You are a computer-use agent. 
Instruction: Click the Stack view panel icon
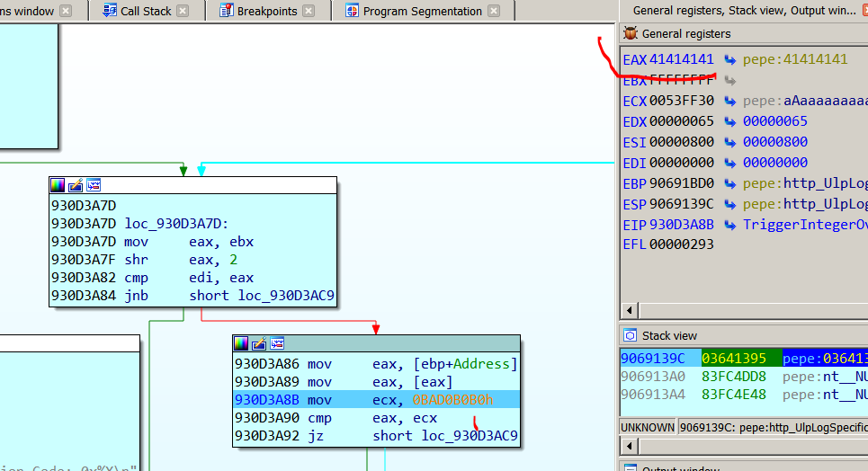pyautogui.click(x=630, y=335)
